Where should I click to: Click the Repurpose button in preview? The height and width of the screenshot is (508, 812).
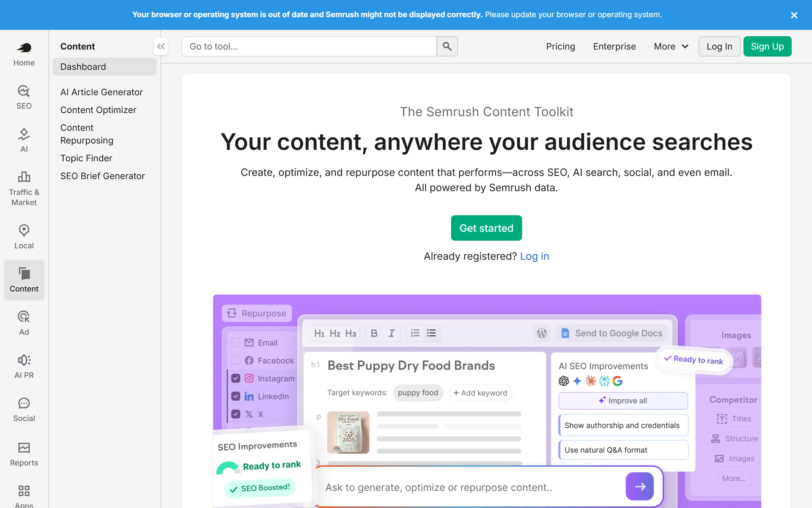pos(257,313)
